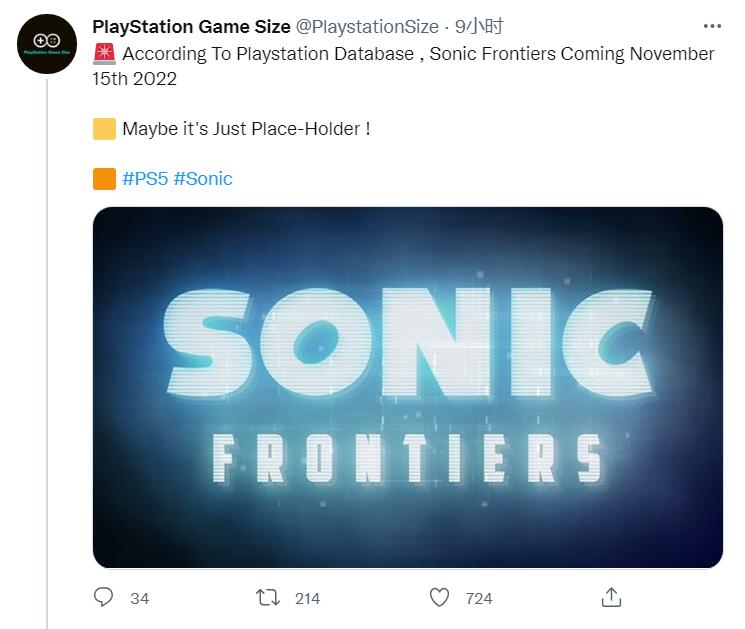
Task: Open the Sonic Frontiers logo image
Action: click(x=407, y=388)
